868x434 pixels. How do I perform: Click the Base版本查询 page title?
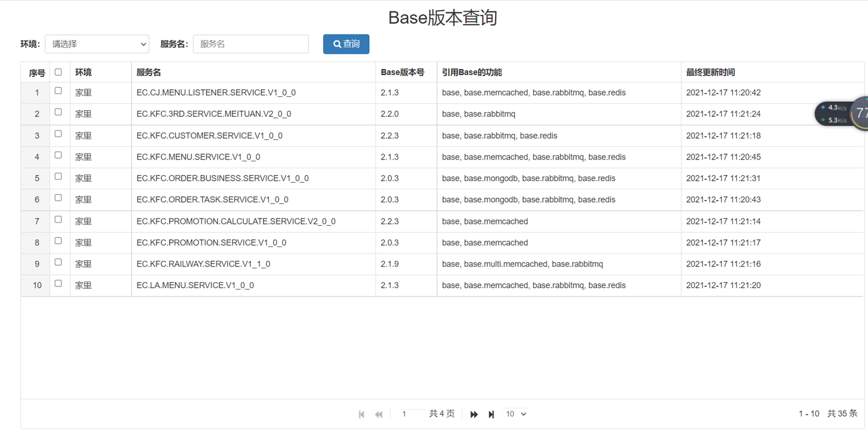[x=443, y=17]
